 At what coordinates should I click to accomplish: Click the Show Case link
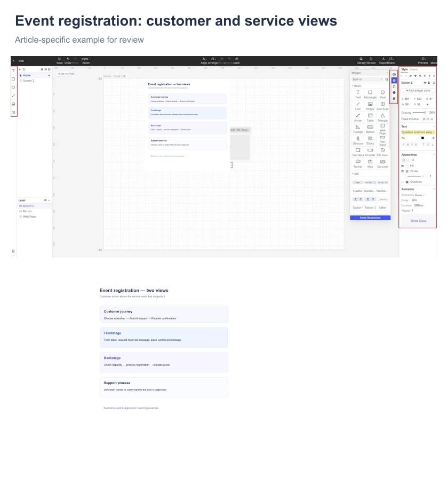coord(418,221)
